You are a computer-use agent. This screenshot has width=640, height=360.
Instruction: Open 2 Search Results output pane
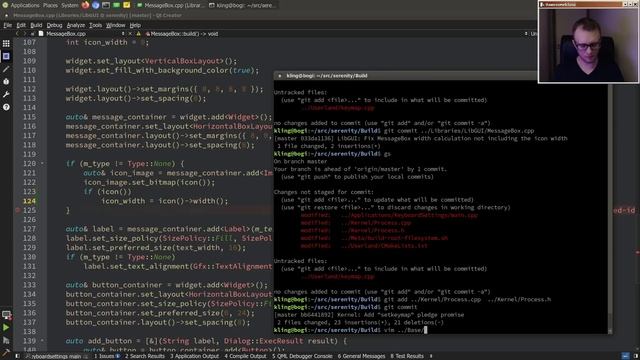[144, 356]
